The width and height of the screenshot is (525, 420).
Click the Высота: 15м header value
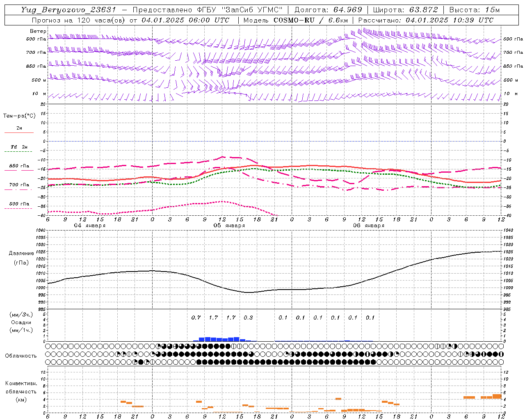pyautogui.click(x=475, y=10)
